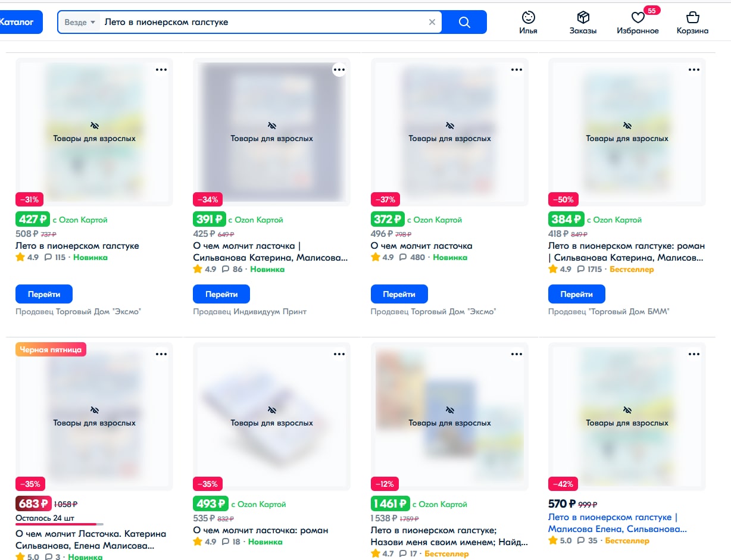
Task: Click the comment icon beside the 17 reviews
Action: 403,554
